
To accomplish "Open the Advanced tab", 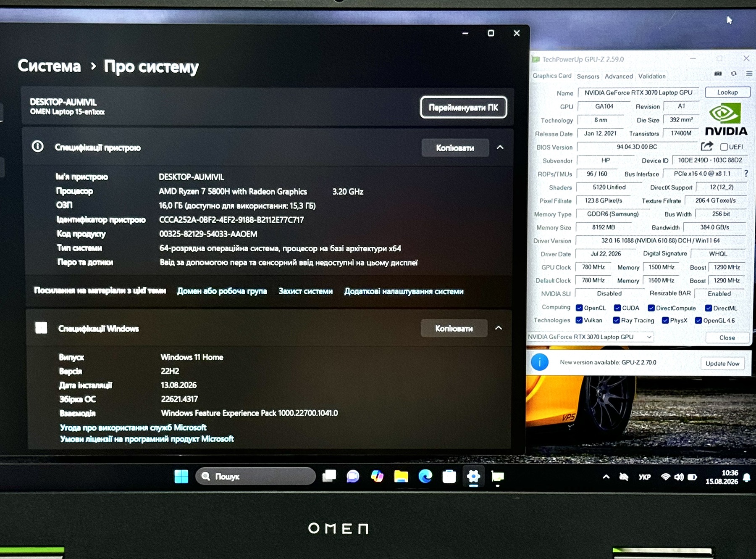I will click(619, 76).
